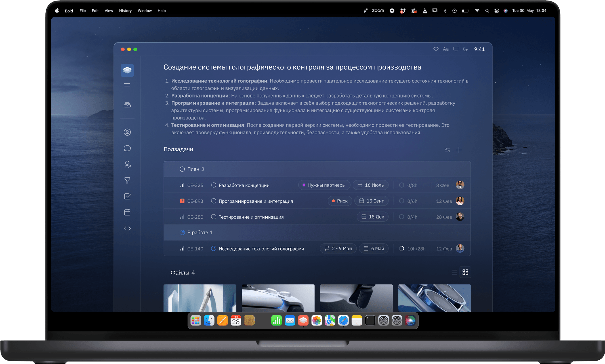
Task: Open the View menu
Action: click(109, 11)
